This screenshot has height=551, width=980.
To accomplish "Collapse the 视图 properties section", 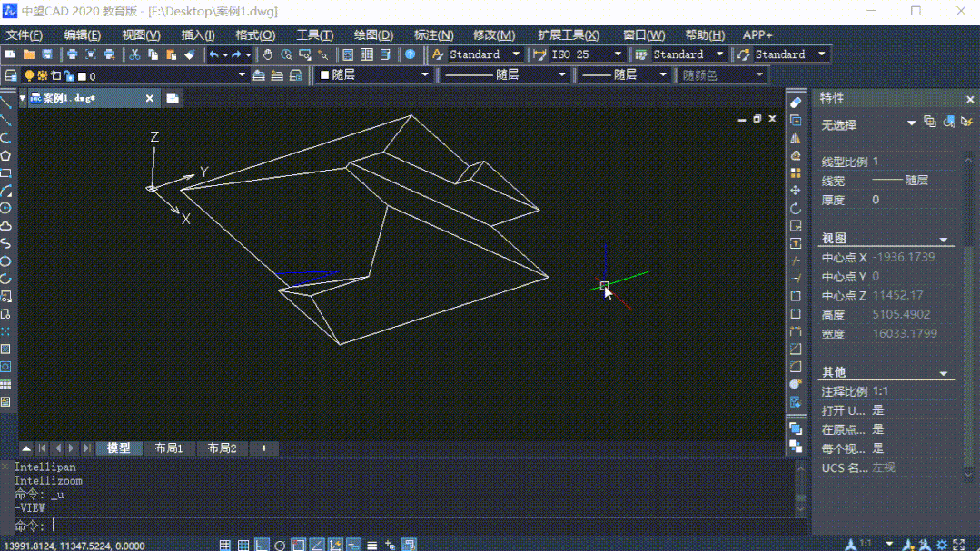I will point(943,240).
